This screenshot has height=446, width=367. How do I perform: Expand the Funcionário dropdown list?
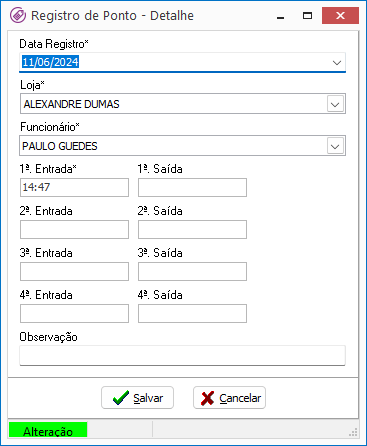pyautogui.click(x=335, y=146)
